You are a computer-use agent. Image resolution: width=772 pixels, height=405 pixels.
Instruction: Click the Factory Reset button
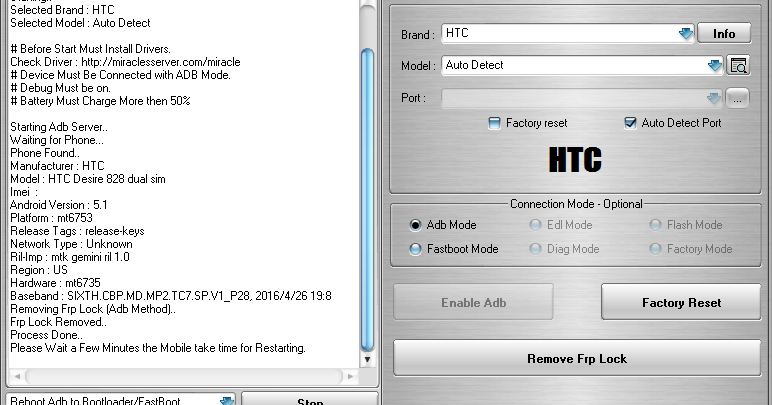click(x=681, y=302)
